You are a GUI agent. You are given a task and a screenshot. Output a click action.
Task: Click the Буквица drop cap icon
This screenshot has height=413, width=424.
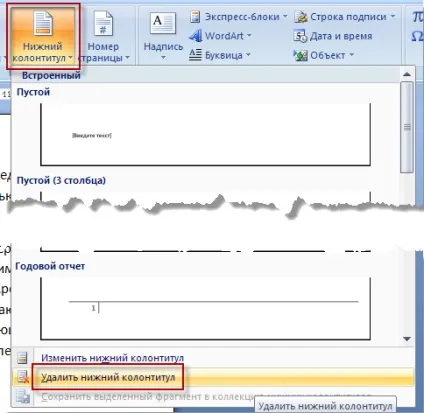tap(195, 54)
